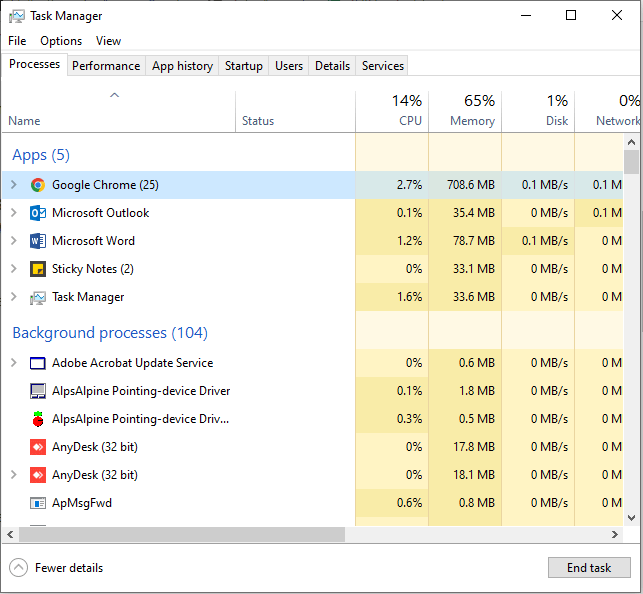This screenshot has width=643, height=594.
Task: Open the Options menu
Action: [61, 41]
